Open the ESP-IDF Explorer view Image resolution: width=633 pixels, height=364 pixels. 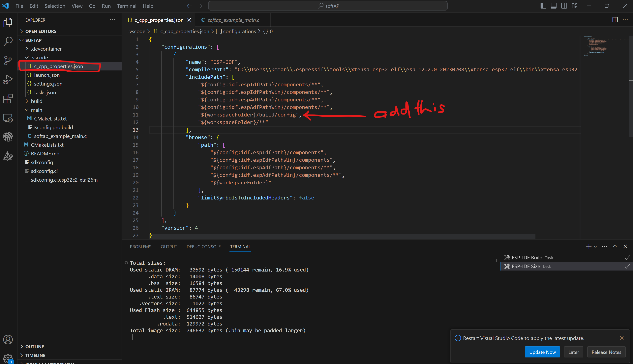pos(8,137)
